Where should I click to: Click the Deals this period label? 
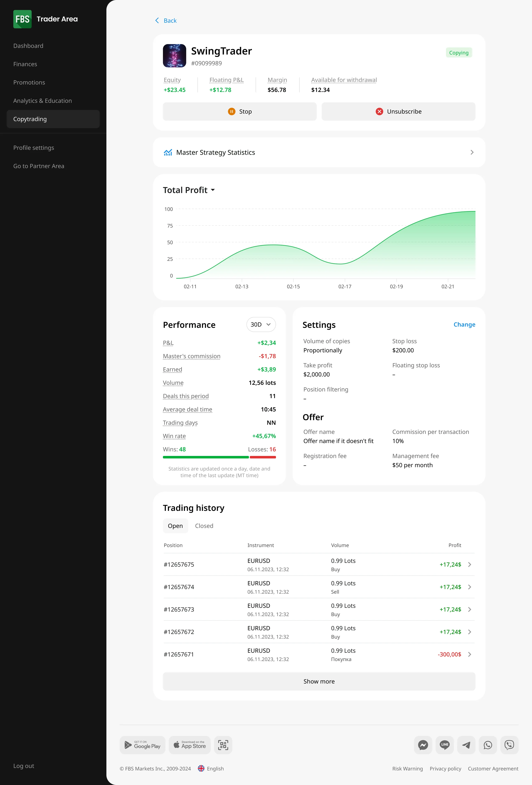pyautogui.click(x=186, y=396)
